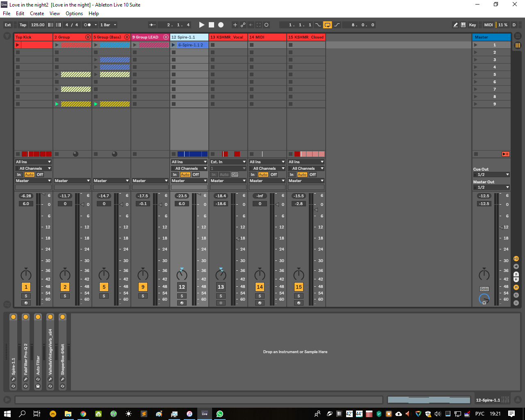Toggle the MIDI map mode button
Viewport: 525px width, 420px height.
point(488,25)
